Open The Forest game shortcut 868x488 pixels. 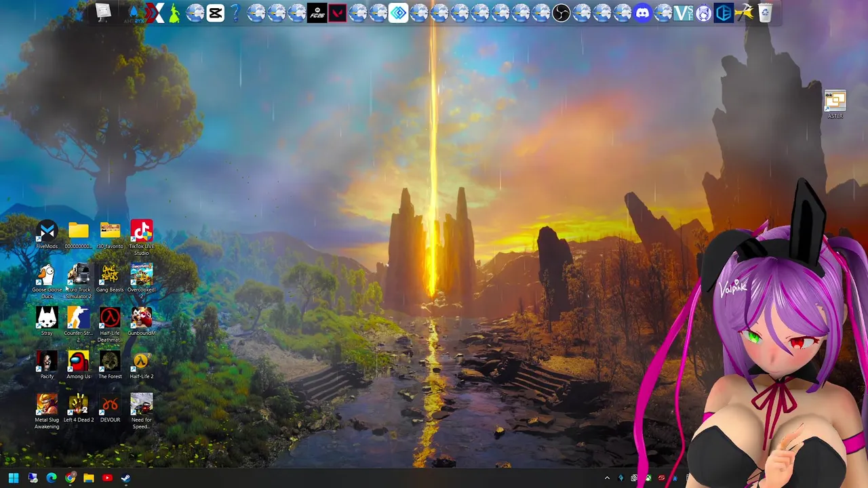coord(110,365)
